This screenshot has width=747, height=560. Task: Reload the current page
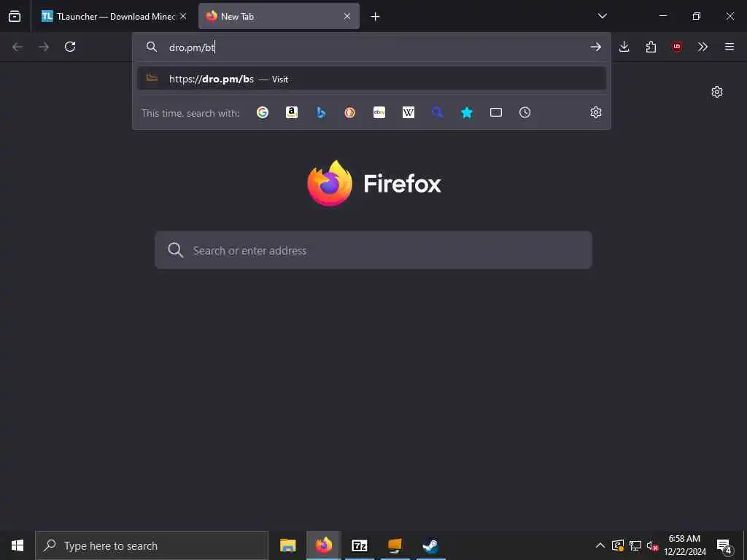pos(70,47)
